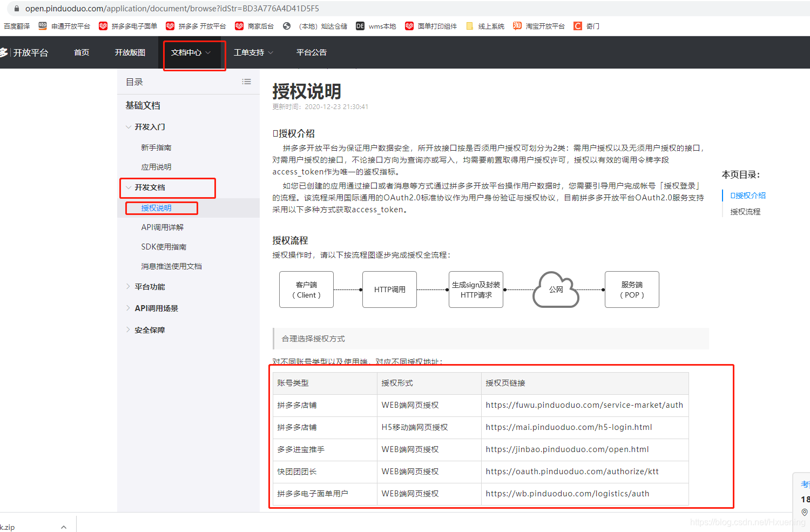Click the 开放平台 logo in the header
This screenshot has height=532, width=810.
coord(24,52)
